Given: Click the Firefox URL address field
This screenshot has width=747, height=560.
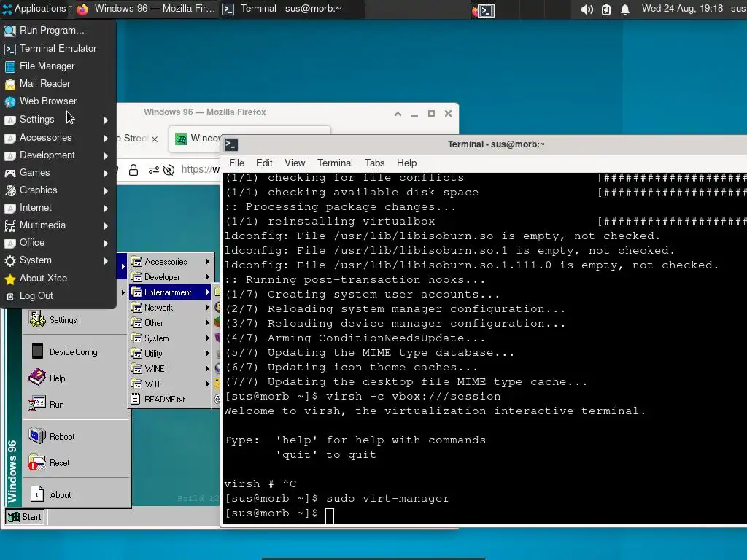Looking at the screenshot, I should pos(200,169).
